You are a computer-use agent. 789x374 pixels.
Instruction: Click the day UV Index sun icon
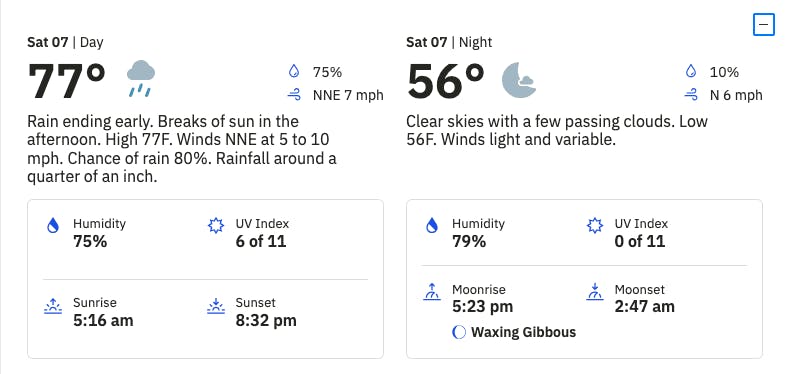(x=216, y=225)
